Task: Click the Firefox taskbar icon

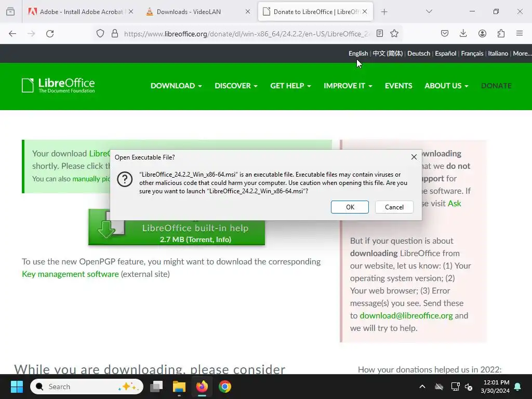Action: (202, 387)
